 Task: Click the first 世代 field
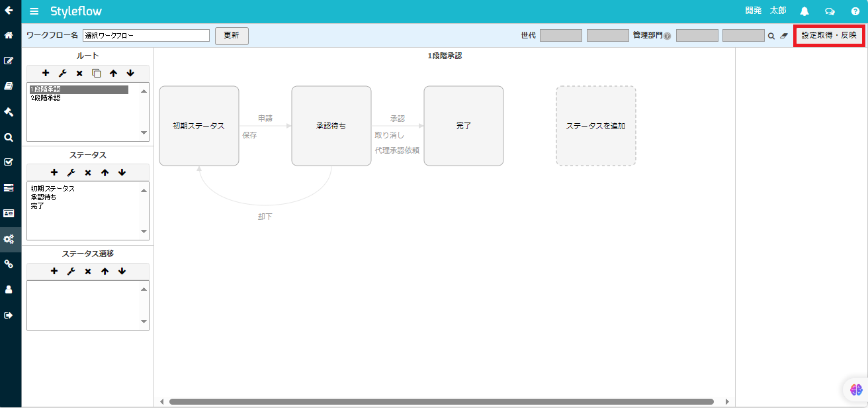tap(561, 36)
